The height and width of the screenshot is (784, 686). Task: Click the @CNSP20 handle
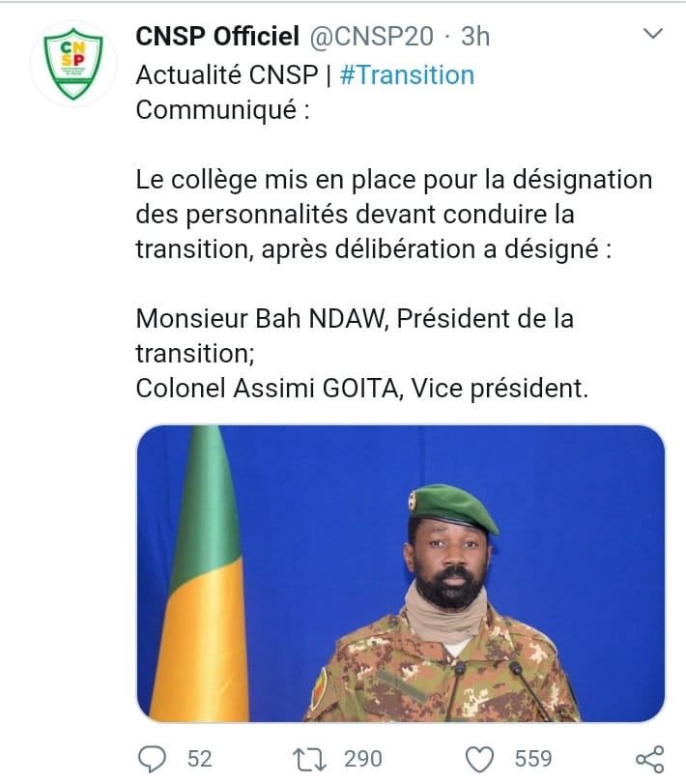click(369, 37)
